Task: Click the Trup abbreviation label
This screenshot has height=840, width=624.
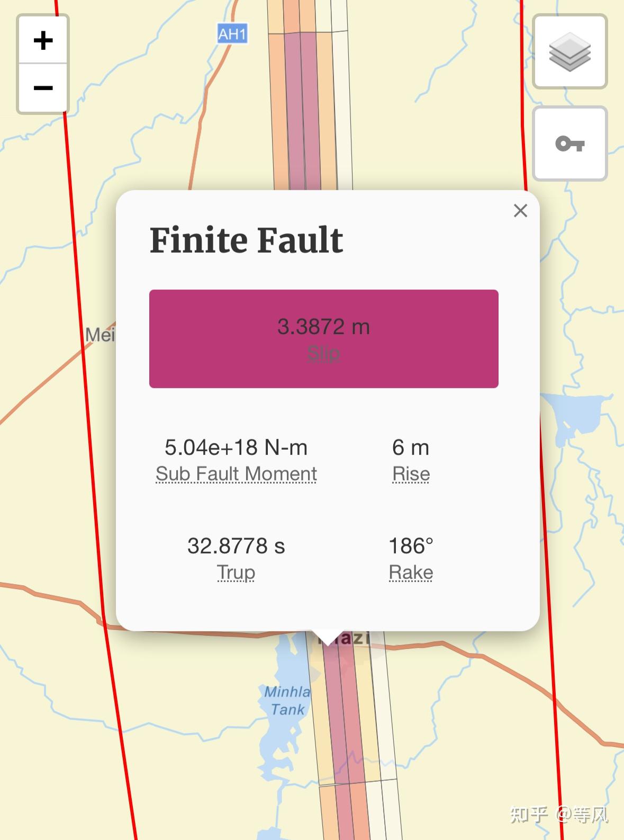Action: 236,573
